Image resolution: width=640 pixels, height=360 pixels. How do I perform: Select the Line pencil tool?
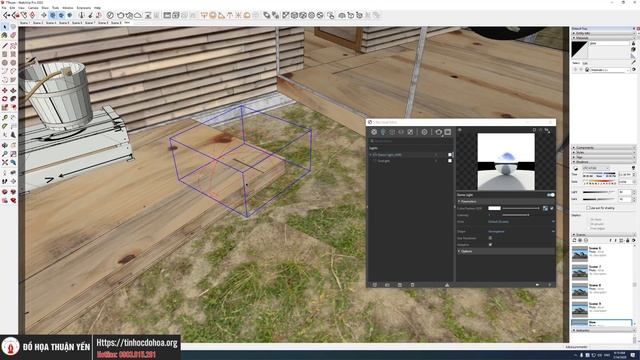[x=4, y=45]
